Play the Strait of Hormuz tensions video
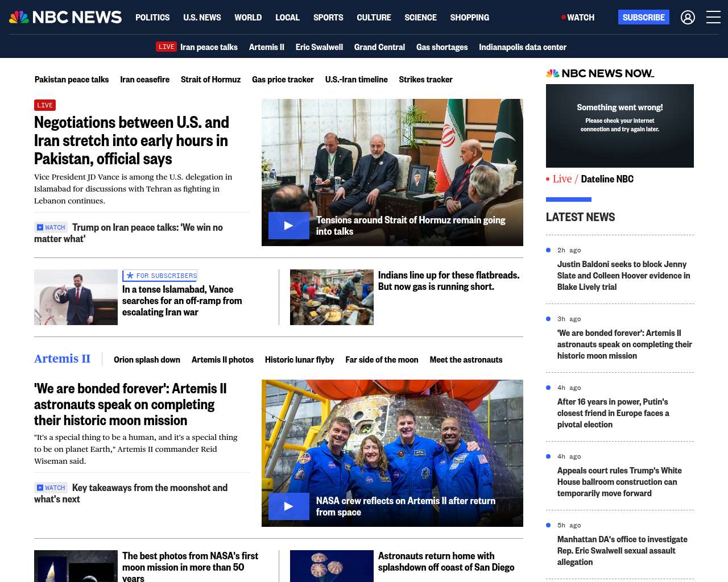728x582 pixels. coord(288,226)
